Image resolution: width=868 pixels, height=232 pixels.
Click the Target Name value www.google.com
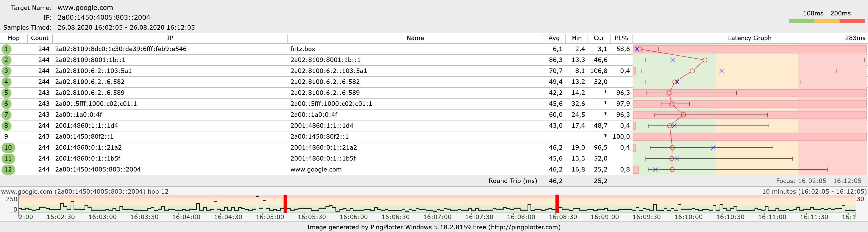coord(86,8)
